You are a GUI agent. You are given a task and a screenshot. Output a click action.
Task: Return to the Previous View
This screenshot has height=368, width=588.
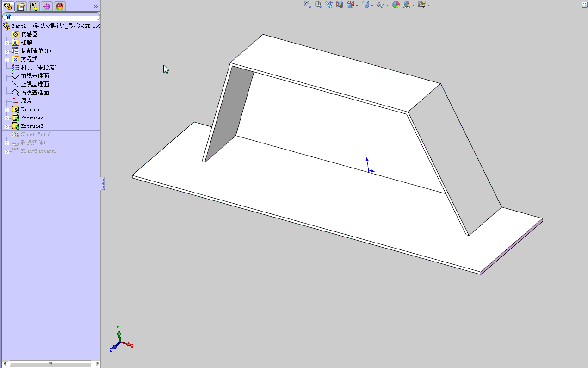[x=329, y=5]
